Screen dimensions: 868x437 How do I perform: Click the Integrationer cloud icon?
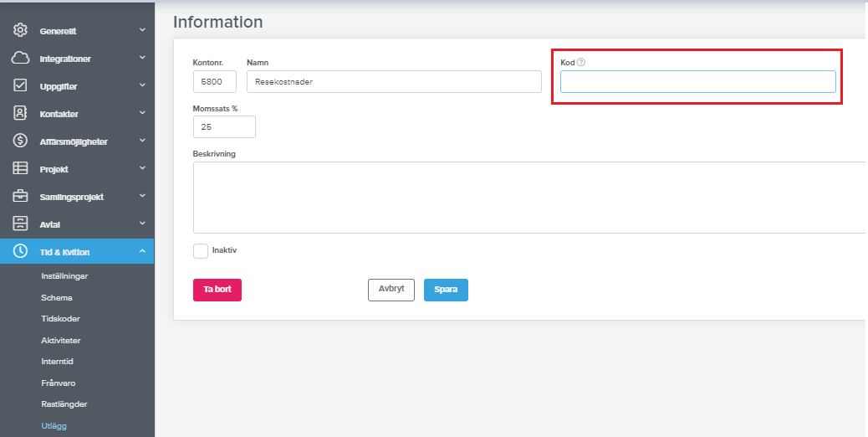(21, 59)
